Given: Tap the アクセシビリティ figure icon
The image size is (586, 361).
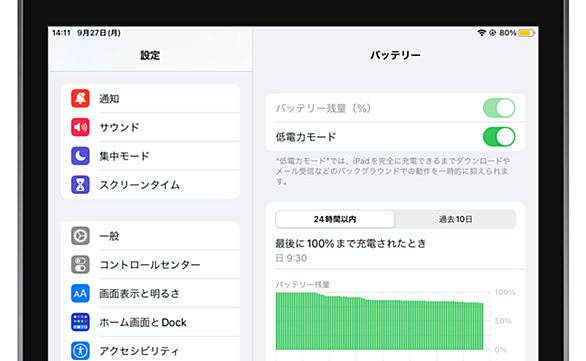Looking at the screenshot, I should pyautogui.click(x=80, y=351).
